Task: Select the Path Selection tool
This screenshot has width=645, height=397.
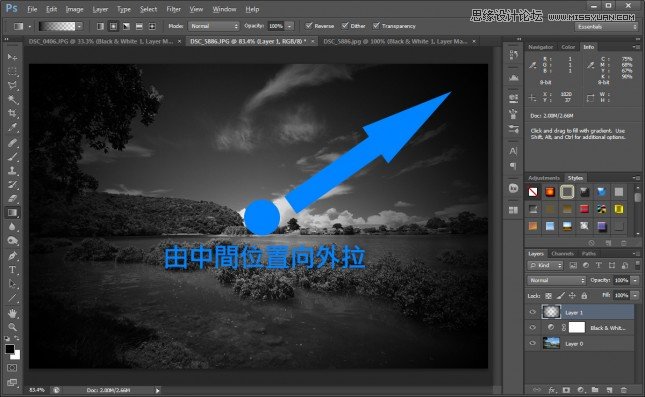Action: [x=12, y=284]
